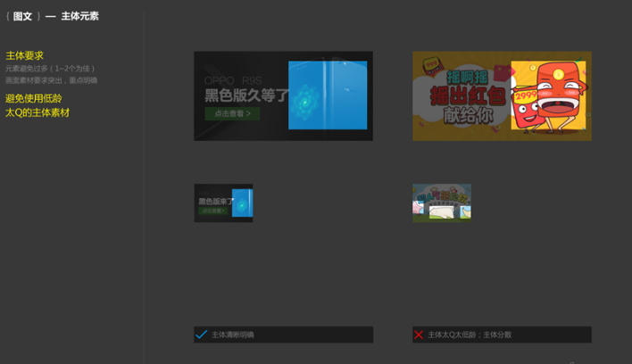Click the 主体清晰明确 caption bar
Screen dimensions: 632x364
point(283,335)
